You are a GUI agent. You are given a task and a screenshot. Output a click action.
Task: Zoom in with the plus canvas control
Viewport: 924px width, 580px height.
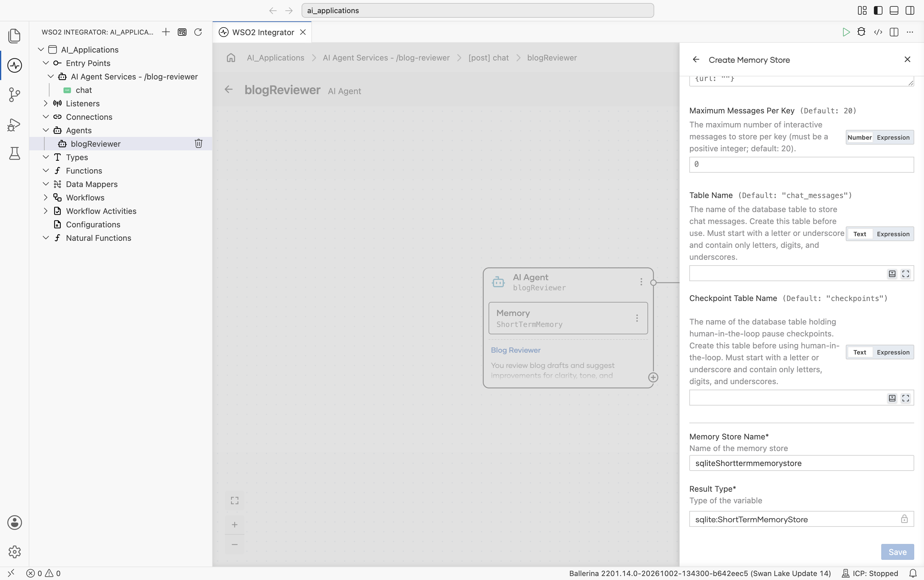click(235, 525)
